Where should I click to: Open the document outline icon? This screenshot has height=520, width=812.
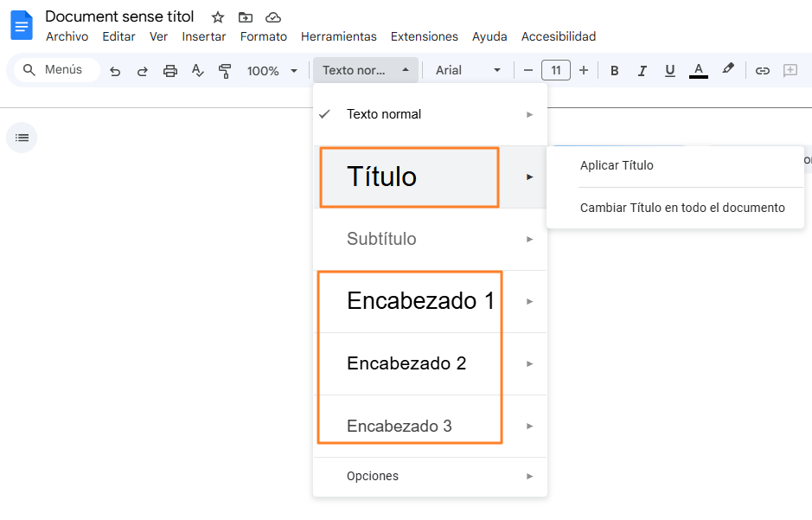click(x=22, y=137)
